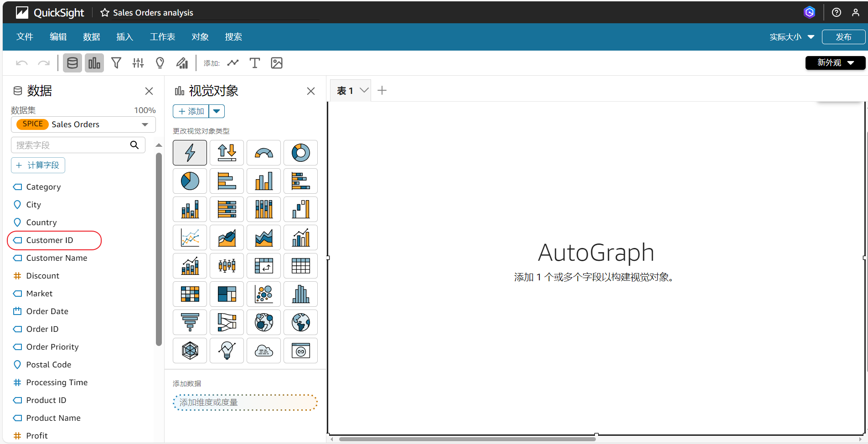The image size is (868, 444).
Task: Click the 计算字段 button
Action: (38, 165)
